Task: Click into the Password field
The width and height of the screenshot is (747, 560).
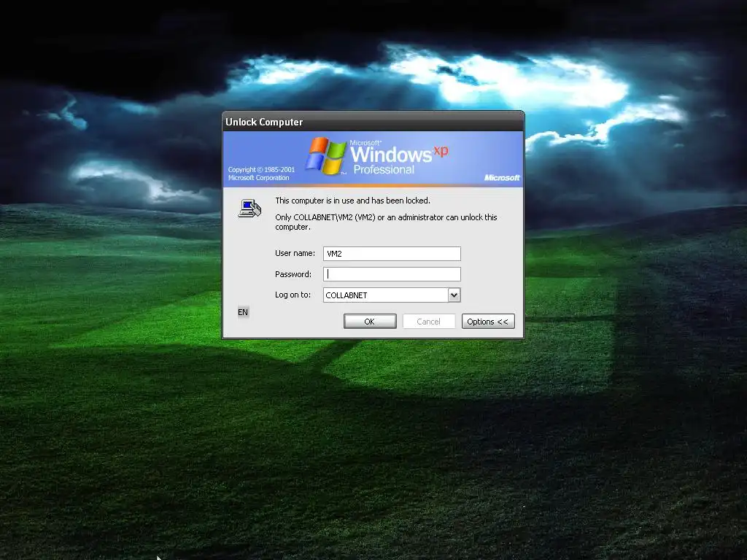Action: coord(392,274)
